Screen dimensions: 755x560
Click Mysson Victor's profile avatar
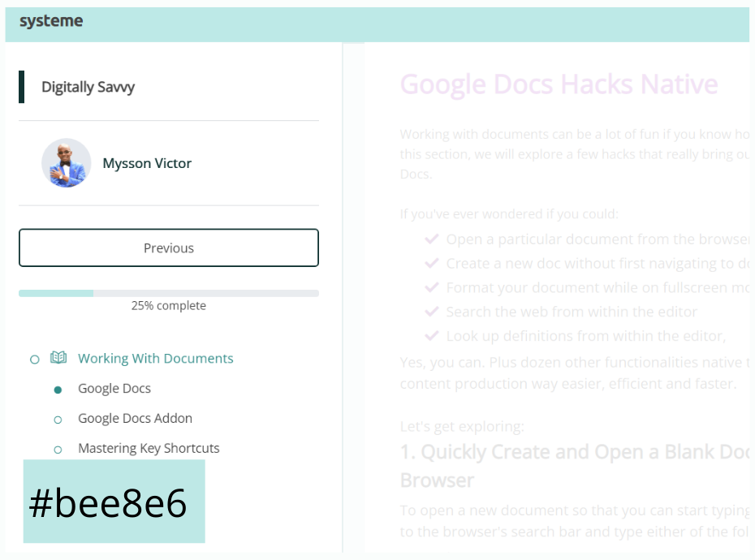pyautogui.click(x=66, y=163)
